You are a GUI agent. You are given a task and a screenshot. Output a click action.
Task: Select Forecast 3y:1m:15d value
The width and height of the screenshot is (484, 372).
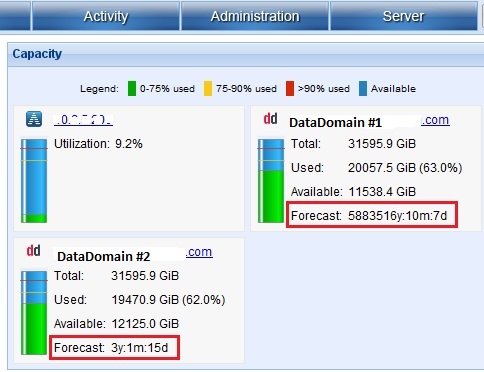[140, 348]
